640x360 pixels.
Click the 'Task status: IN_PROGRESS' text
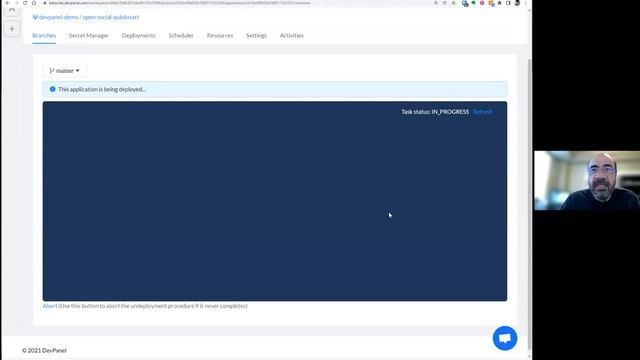(435, 112)
